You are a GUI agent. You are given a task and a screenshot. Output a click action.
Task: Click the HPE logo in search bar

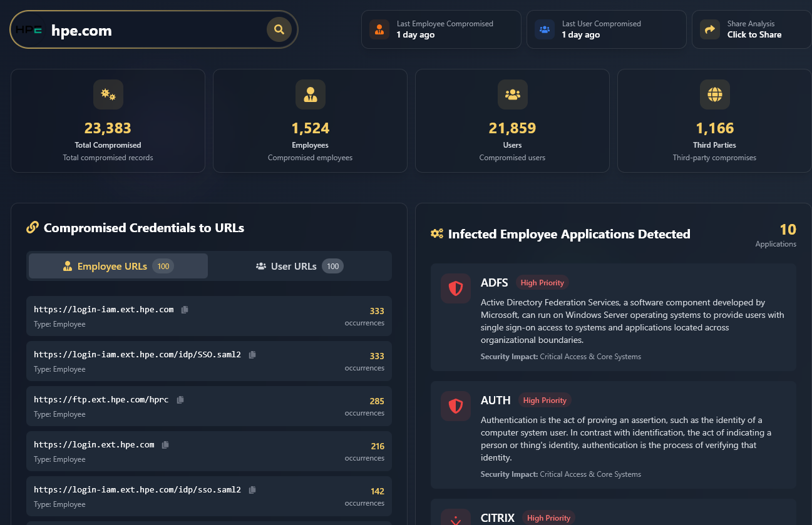29,30
